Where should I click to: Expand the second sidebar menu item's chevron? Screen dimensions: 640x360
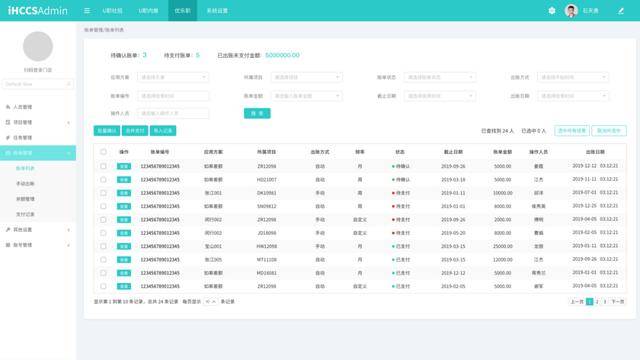coord(69,122)
